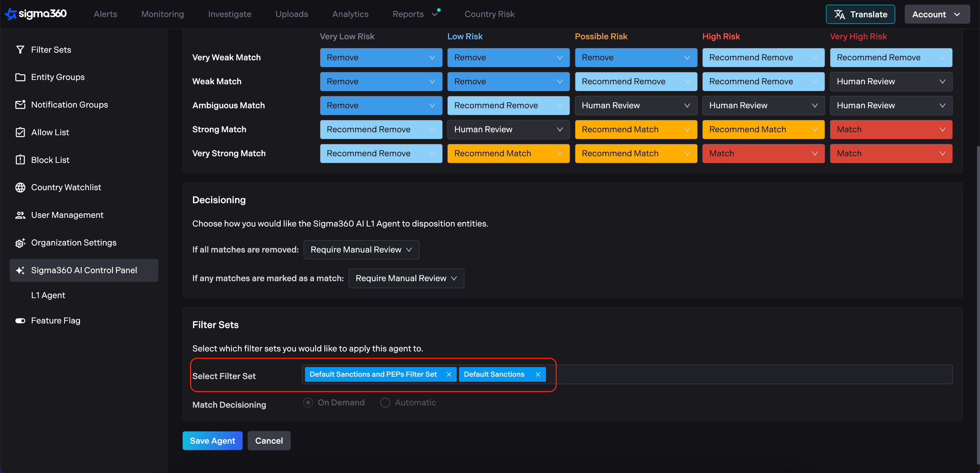Click the Cancel button
This screenshot has width=980, height=473.
click(269, 441)
